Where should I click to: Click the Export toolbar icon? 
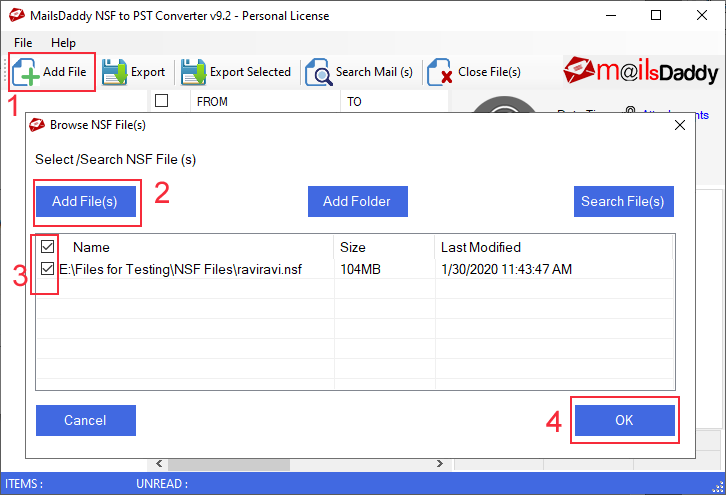tap(133, 72)
